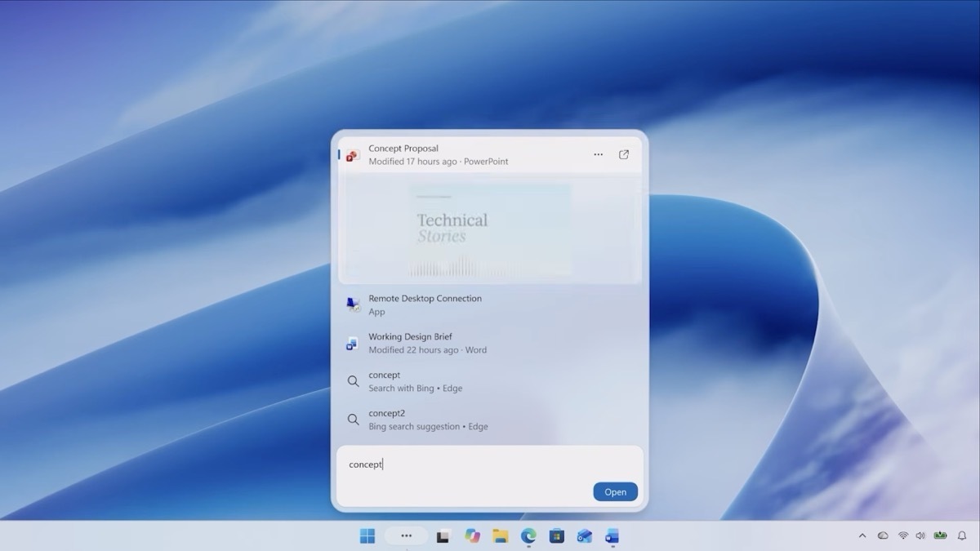The width and height of the screenshot is (980, 551).
Task: Open File Explorer from the taskbar
Action: pos(501,536)
